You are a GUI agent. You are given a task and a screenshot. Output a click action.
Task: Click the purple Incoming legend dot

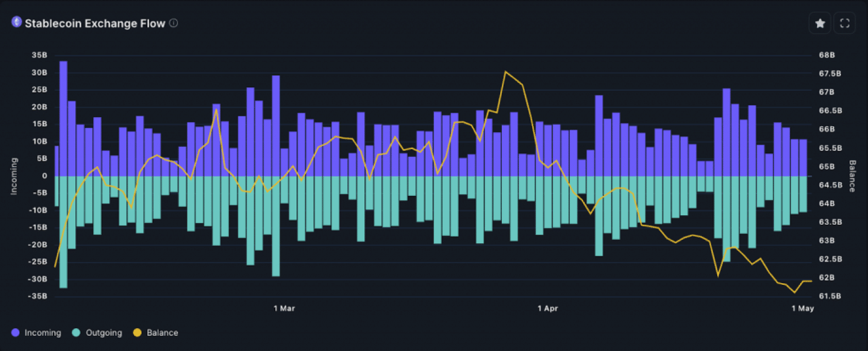tap(16, 333)
